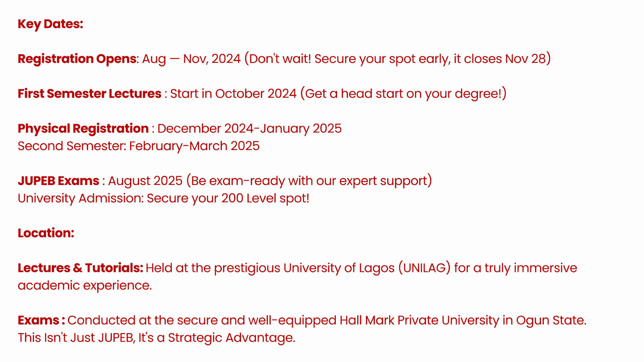Viewport: 644px width, 362px height.
Task: Click 'Start in October 2024' text
Action: tap(233, 94)
